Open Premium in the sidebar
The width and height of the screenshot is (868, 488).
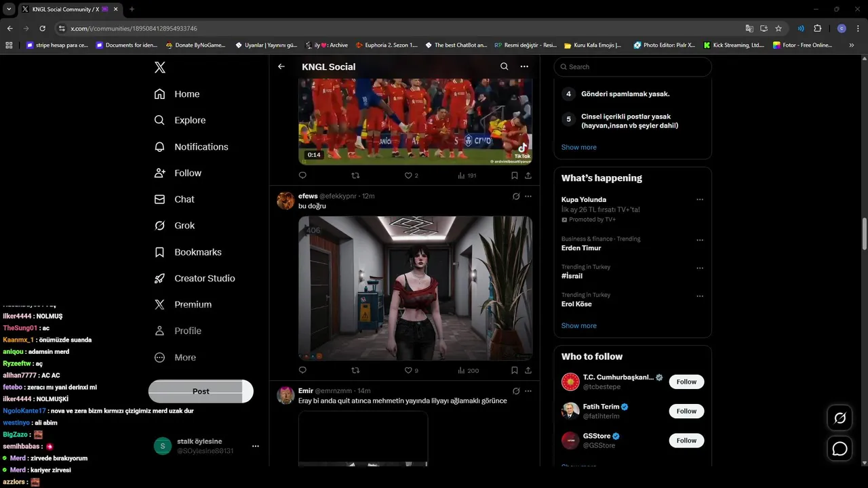tap(183, 305)
